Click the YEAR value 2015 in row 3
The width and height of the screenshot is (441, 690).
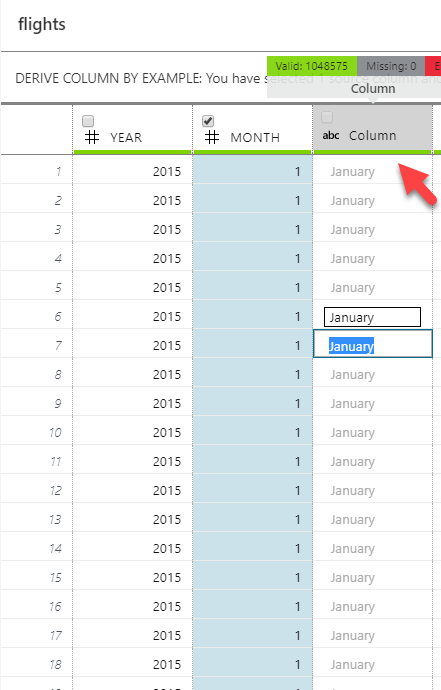tap(167, 229)
